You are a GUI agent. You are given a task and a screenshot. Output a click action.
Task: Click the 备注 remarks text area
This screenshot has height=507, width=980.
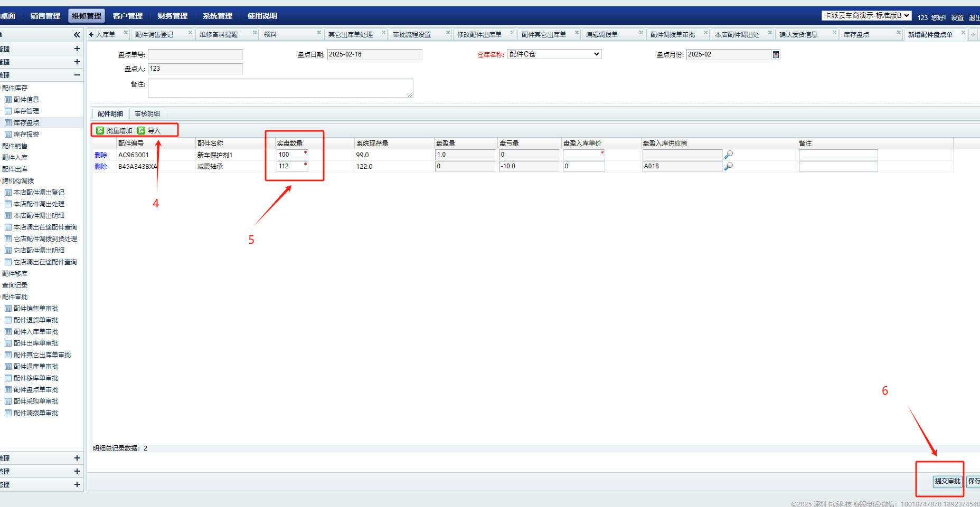(280, 88)
